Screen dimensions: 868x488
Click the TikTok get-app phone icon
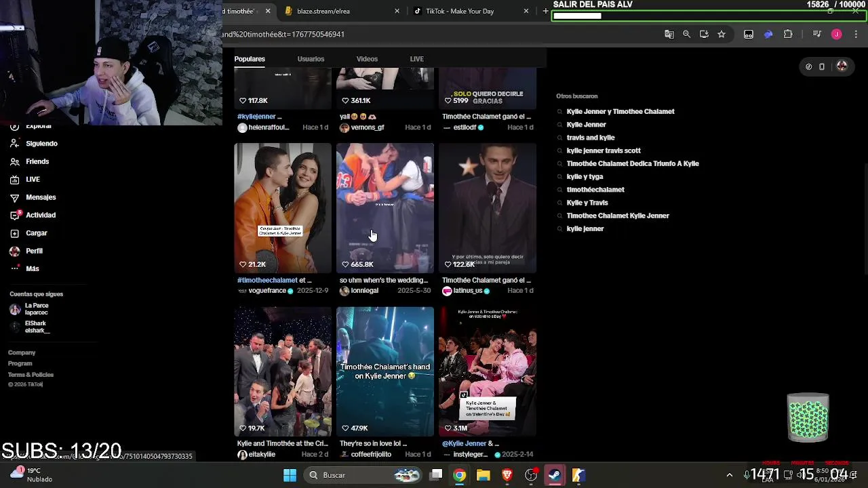click(x=822, y=66)
